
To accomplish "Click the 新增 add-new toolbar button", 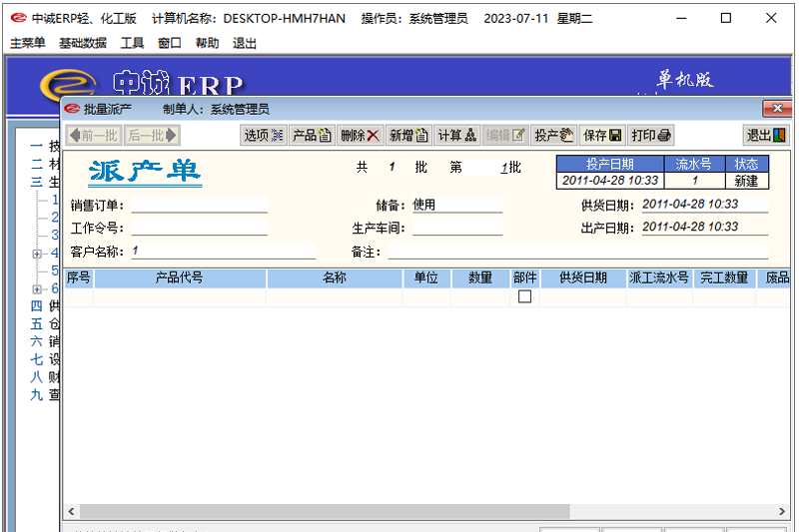I will (x=408, y=136).
